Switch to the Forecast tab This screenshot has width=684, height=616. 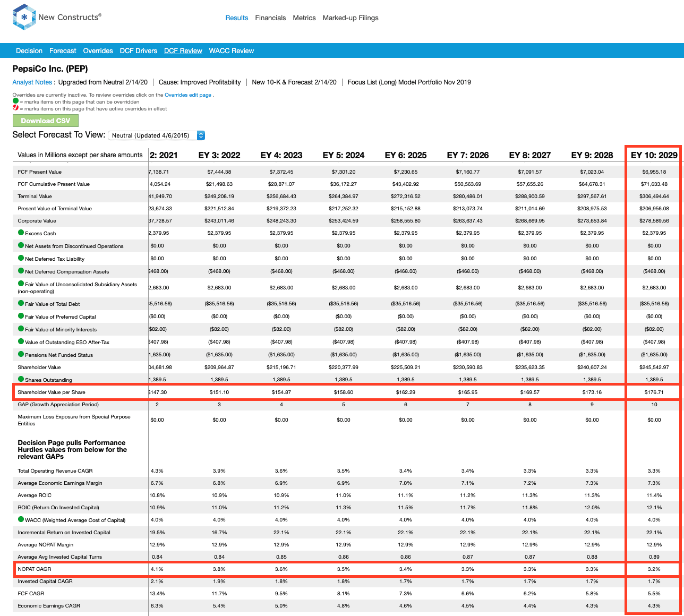point(63,50)
